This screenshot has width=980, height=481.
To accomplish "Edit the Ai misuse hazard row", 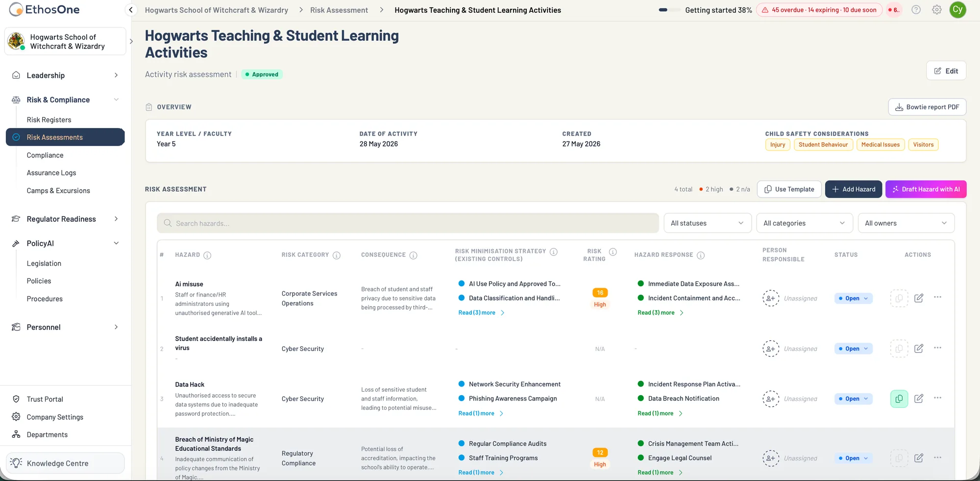I will [x=919, y=298].
